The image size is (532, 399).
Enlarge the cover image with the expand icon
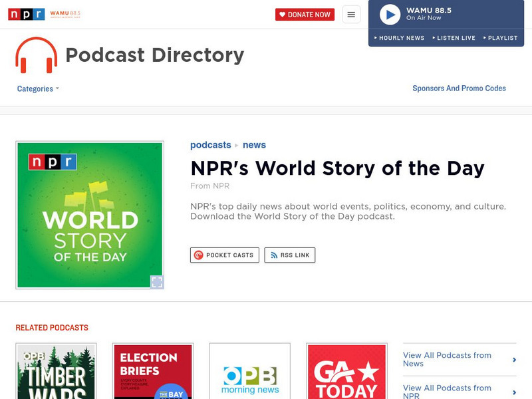click(157, 282)
